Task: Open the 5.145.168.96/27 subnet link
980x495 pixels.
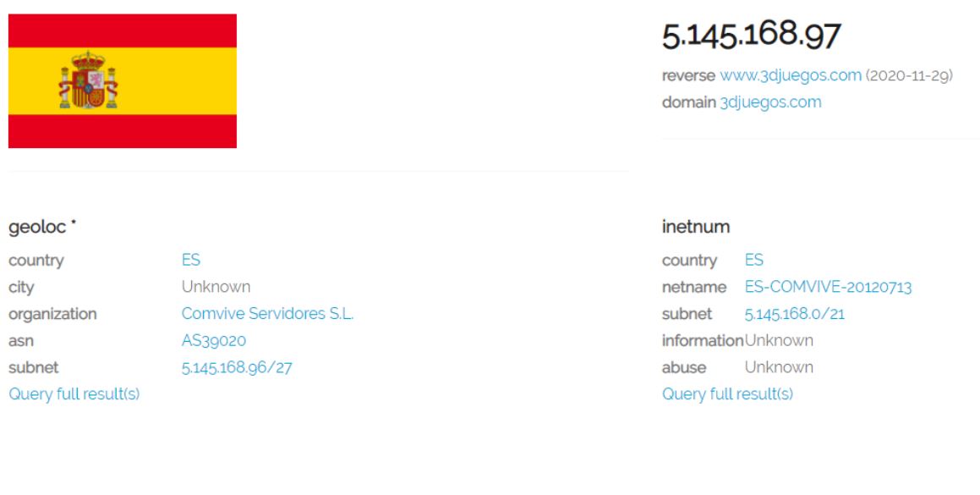Action: [238, 367]
